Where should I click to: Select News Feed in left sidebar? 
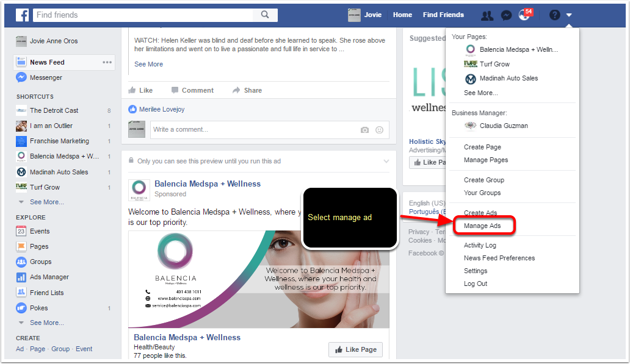coord(47,62)
